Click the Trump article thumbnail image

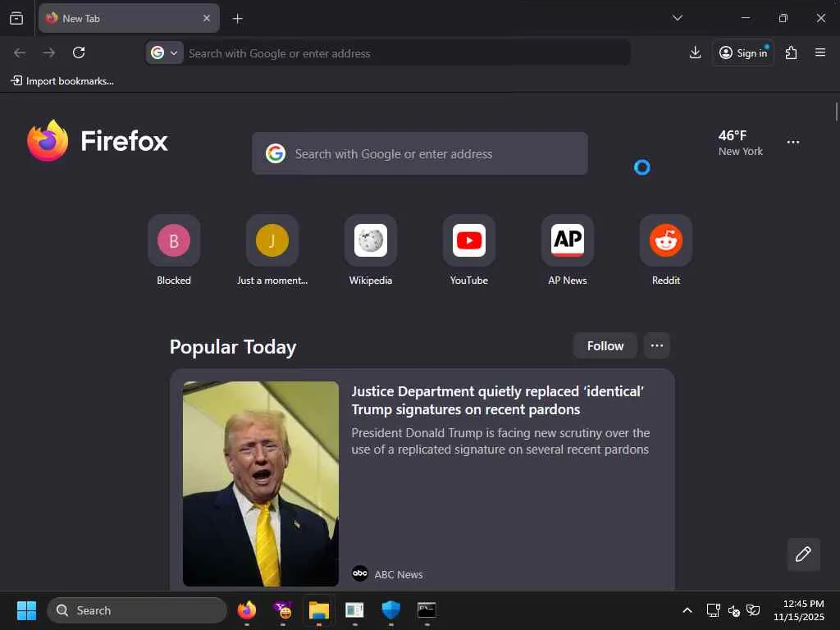[260, 484]
